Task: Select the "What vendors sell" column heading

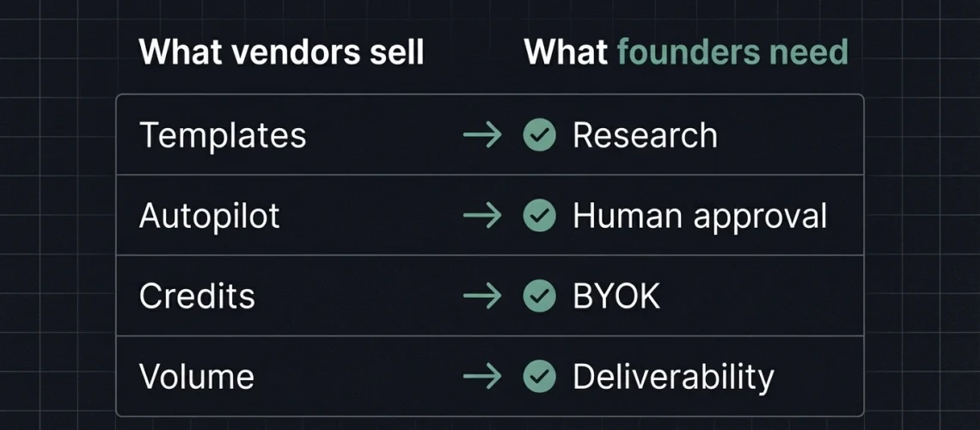Action: click(281, 52)
